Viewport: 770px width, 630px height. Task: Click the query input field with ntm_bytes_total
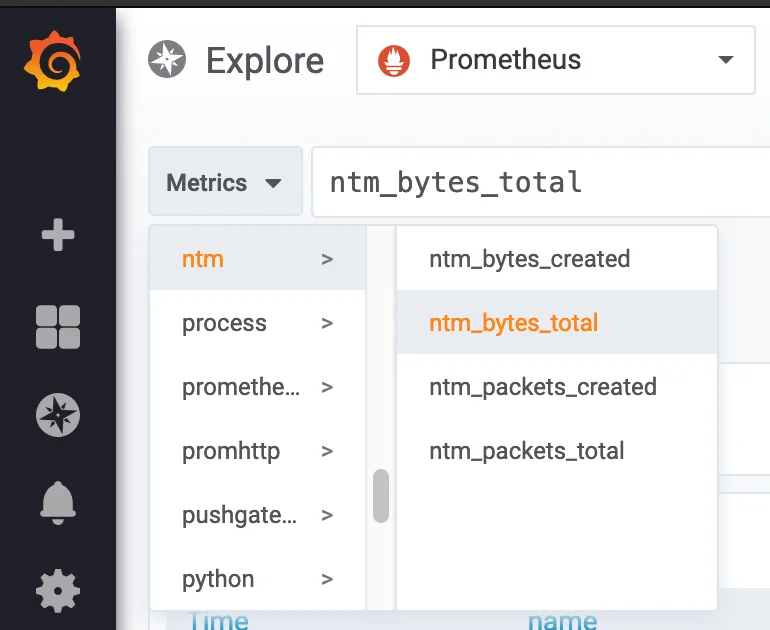click(540, 182)
